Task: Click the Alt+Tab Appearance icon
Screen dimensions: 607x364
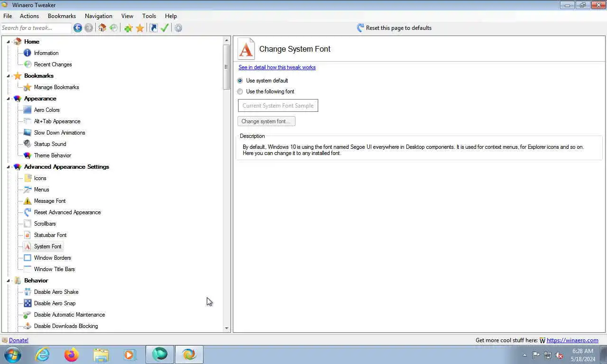Action: pyautogui.click(x=28, y=121)
